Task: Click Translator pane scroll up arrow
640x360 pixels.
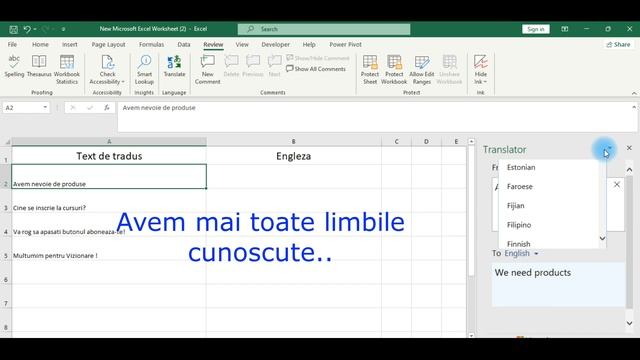Action: click(x=629, y=170)
